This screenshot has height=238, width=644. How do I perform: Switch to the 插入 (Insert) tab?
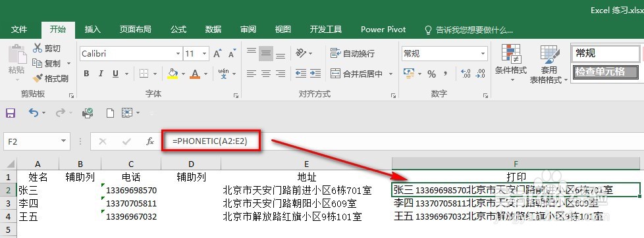click(92, 30)
